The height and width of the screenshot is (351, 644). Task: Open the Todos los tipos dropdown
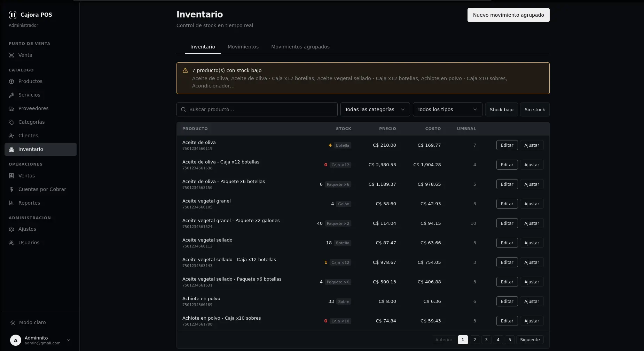coord(447,109)
